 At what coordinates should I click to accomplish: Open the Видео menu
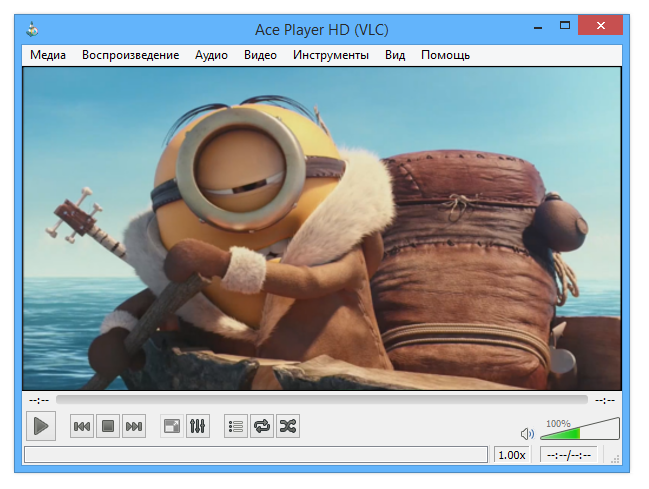click(260, 55)
